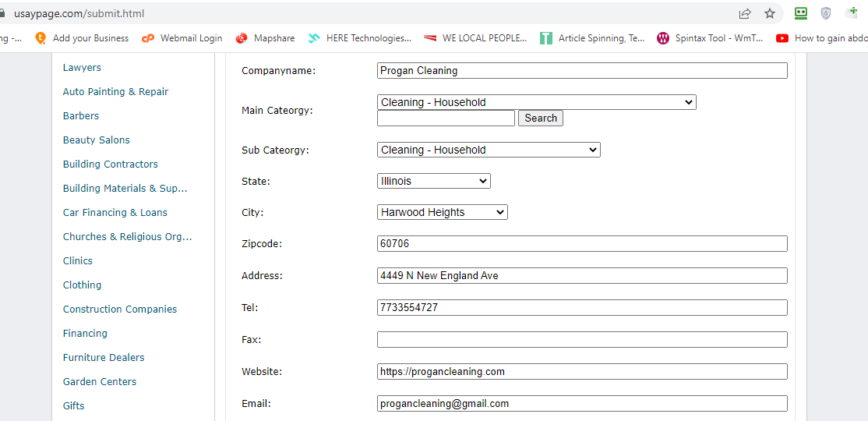Open the Garden Centers link
Viewport: 868px width, 421px height.
[100, 382]
